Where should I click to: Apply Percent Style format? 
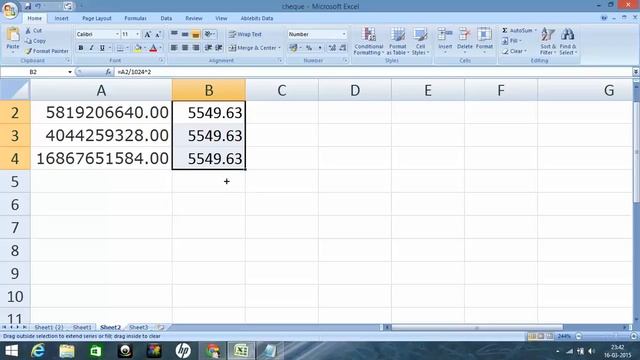click(x=309, y=48)
